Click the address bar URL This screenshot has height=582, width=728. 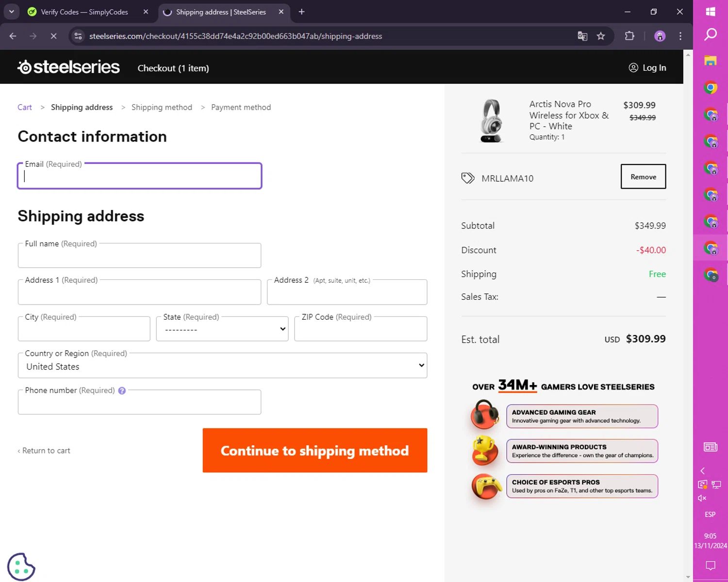pos(236,36)
